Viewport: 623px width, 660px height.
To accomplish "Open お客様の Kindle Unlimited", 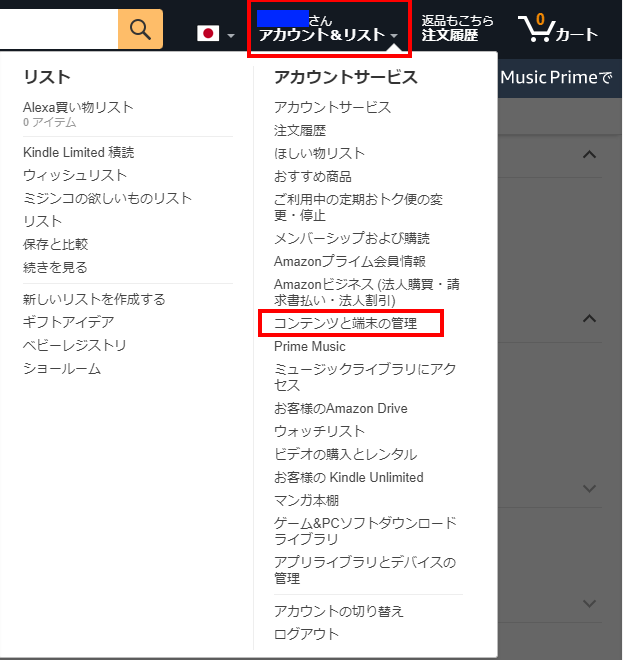I will [x=349, y=477].
